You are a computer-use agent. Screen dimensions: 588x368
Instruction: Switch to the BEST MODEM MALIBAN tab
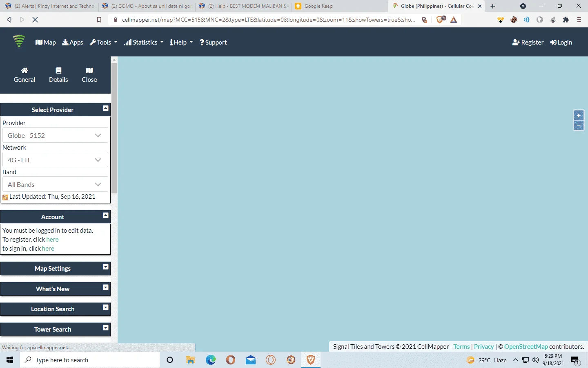click(243, 6)
